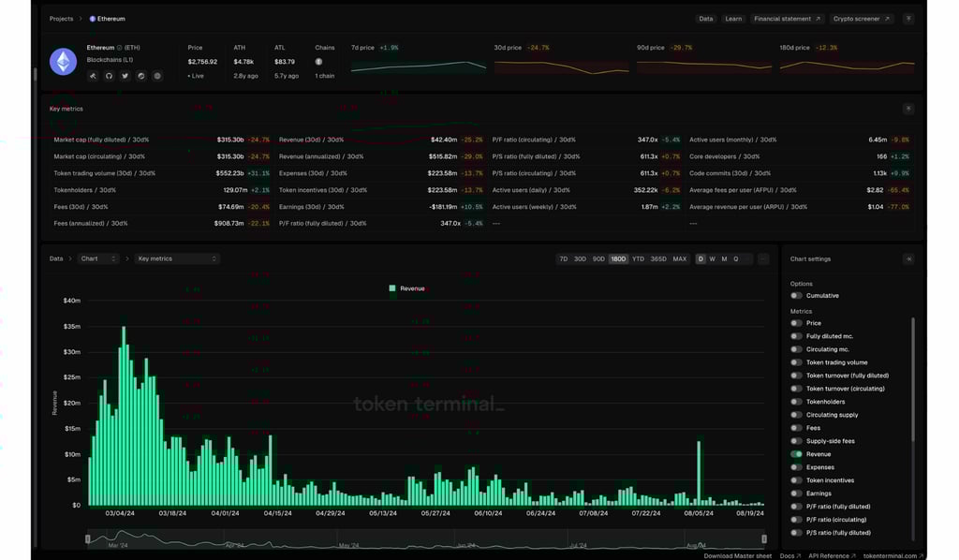Click the Revenue legend color square
The width and height of the screenshot is (959, 560).
coord(392,288)
